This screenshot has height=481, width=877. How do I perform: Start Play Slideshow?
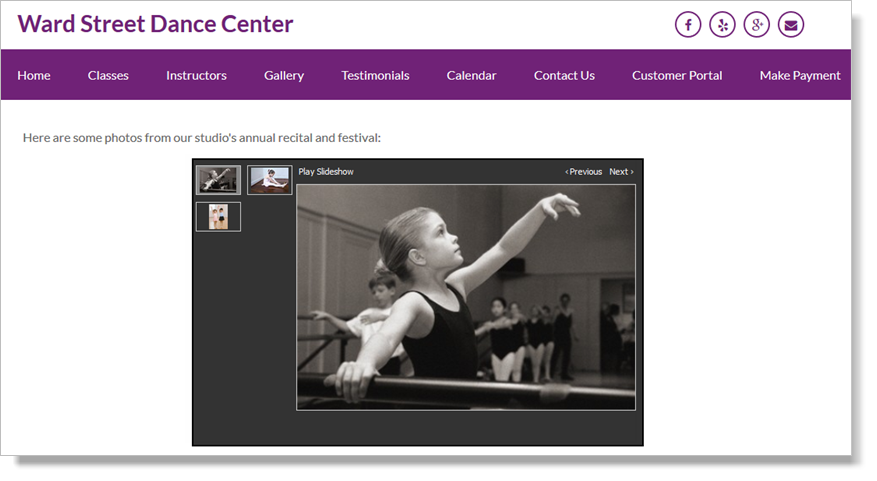[326, 172]
